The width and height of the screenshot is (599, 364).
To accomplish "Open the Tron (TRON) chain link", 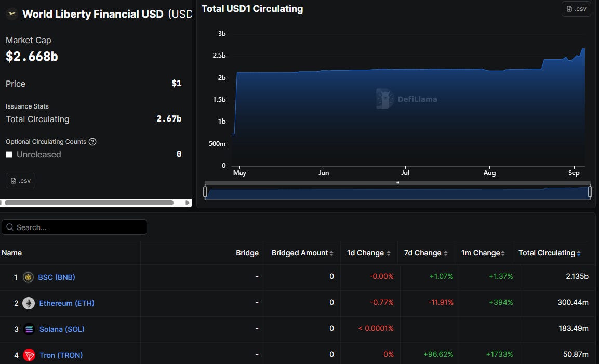I will point(61,355).
